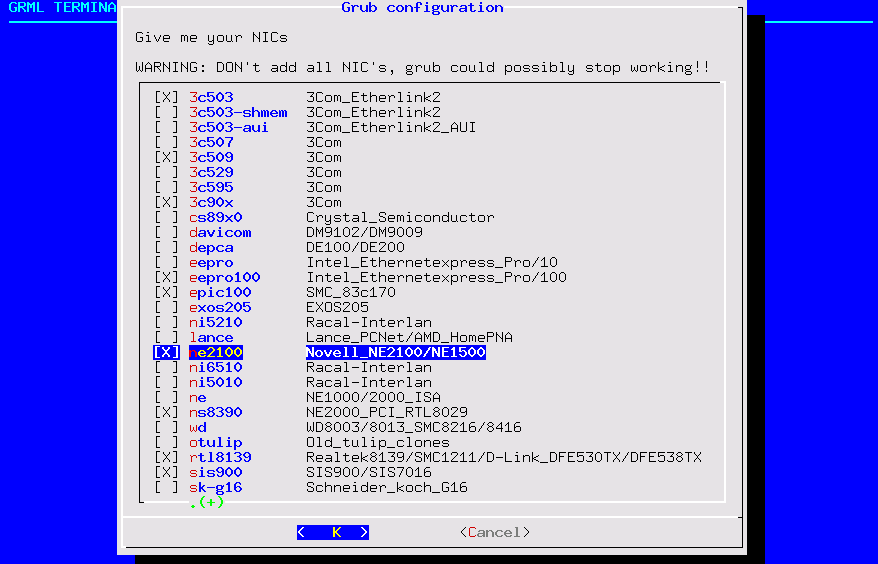Uncheck the 3c90x checkbox

(x=166, y=203)
